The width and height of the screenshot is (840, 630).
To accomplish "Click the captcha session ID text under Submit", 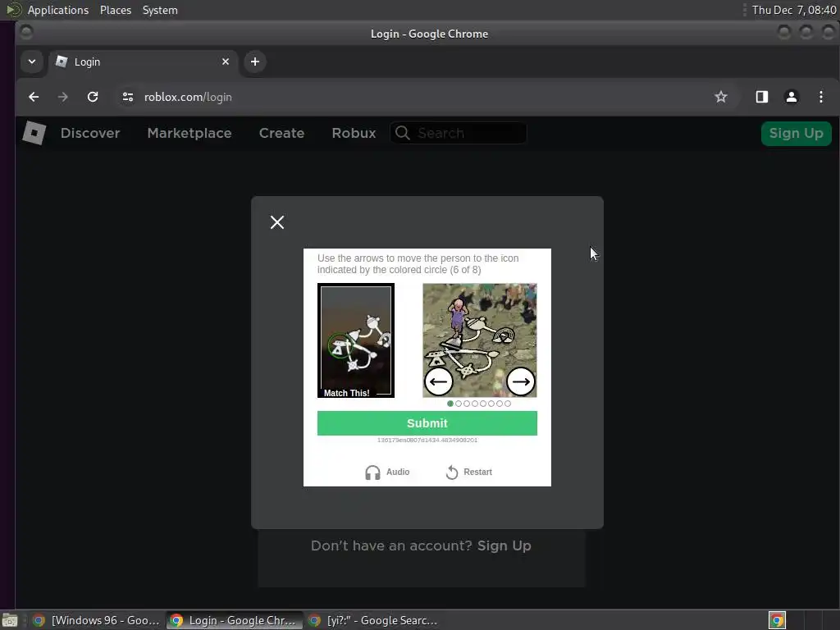I will (x=427, y=440).
